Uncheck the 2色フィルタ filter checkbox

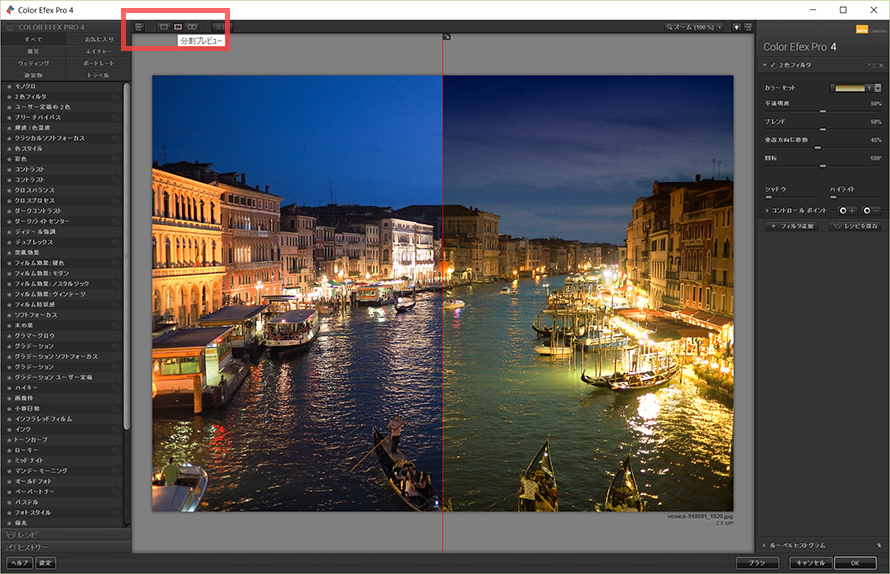click(x=773, y=65)
